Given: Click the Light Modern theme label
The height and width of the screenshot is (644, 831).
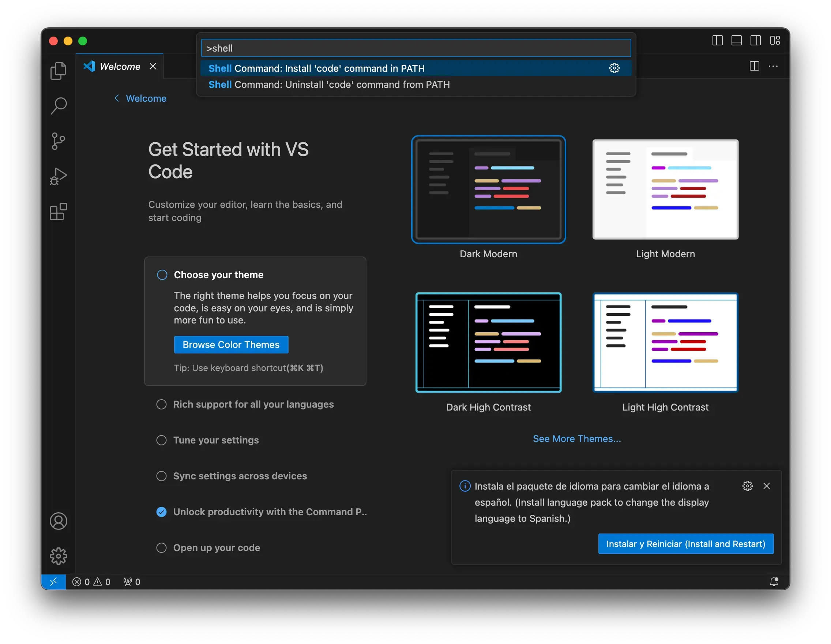Looking at the screenshot, I should pos(665,254).
